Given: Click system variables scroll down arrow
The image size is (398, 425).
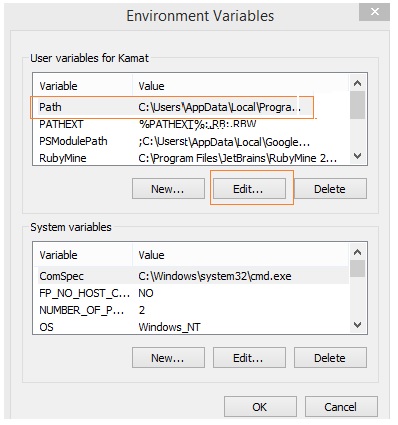Looking at the screenshot, I should pyautogui.click(x=358, y=325).
